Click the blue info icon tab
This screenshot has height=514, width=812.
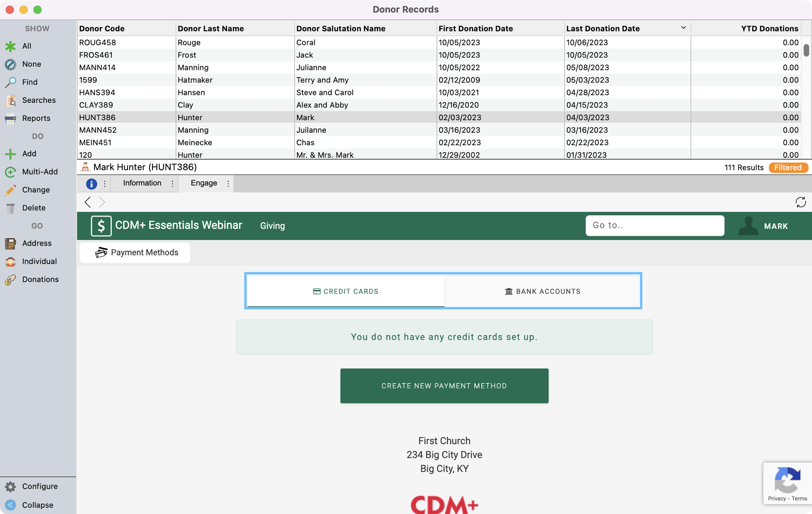(x=92, y=184)
